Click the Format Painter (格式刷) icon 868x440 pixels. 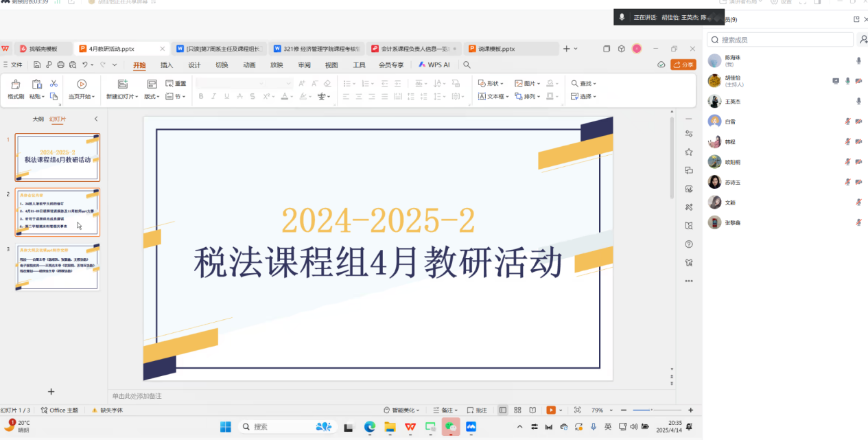[x=15, y=84]
